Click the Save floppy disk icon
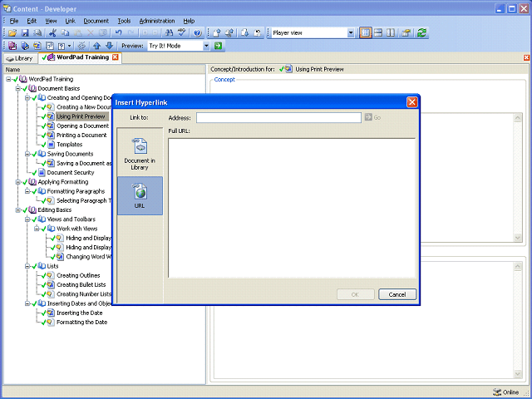Viewport: 532px width, 399px height. (25, 33)
